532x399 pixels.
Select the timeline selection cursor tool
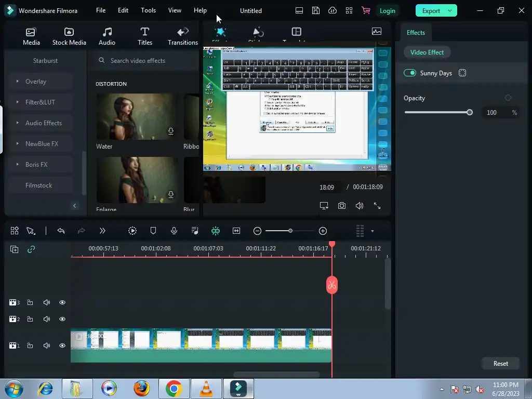[31, 231]
